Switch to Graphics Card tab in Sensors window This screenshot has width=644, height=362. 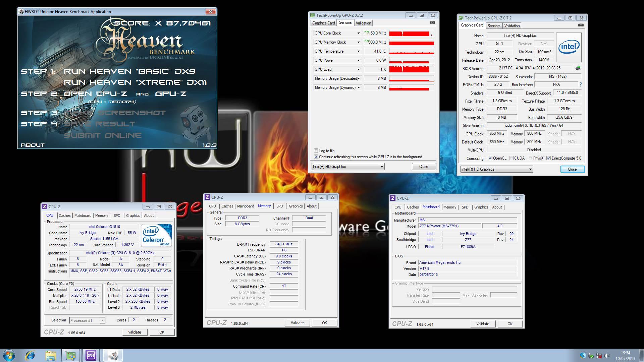(x=323, y=23)
